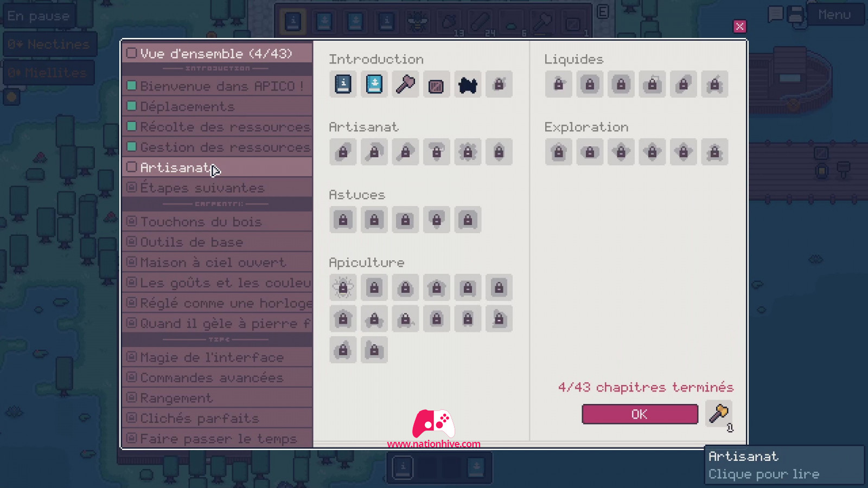Image resolution: width=868 pixels, height=488 pixels.
Task: Select the dark silhouette chapter icon in Introduction
Action: (x=468, y=84)
